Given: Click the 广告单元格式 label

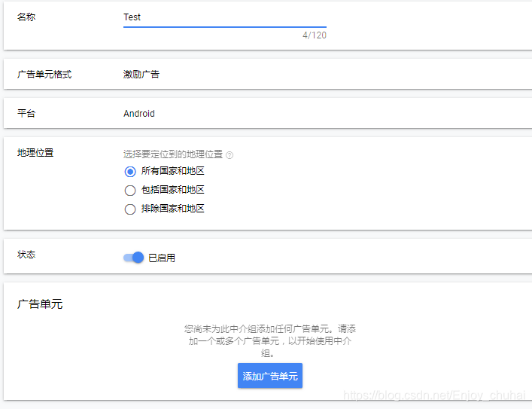Looking at the screenshot, I should [44, 74].
